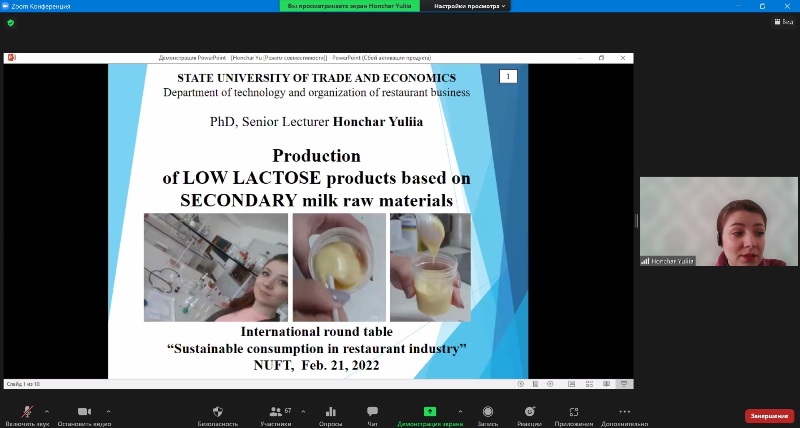This screenshot has width=800, height=428.
Task: Click the slide notes icon between slide arrows
Action: 535,384
